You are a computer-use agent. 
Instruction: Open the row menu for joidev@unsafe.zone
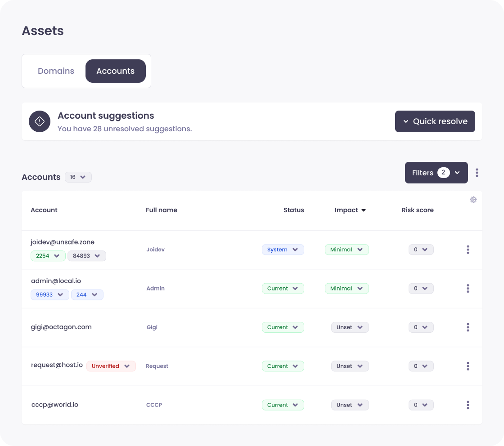(468, 250)
